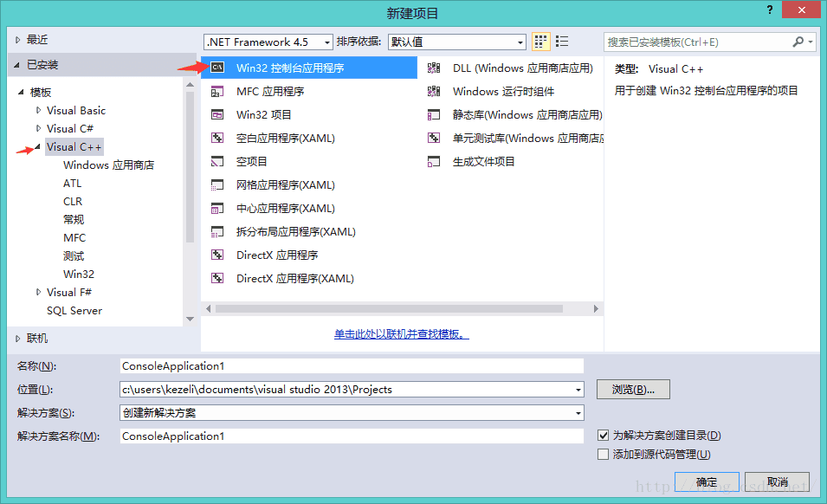The height and width of the screenshot is (504, 827).
Task: Collapse the 已安装 section
Action: point(16,65)
